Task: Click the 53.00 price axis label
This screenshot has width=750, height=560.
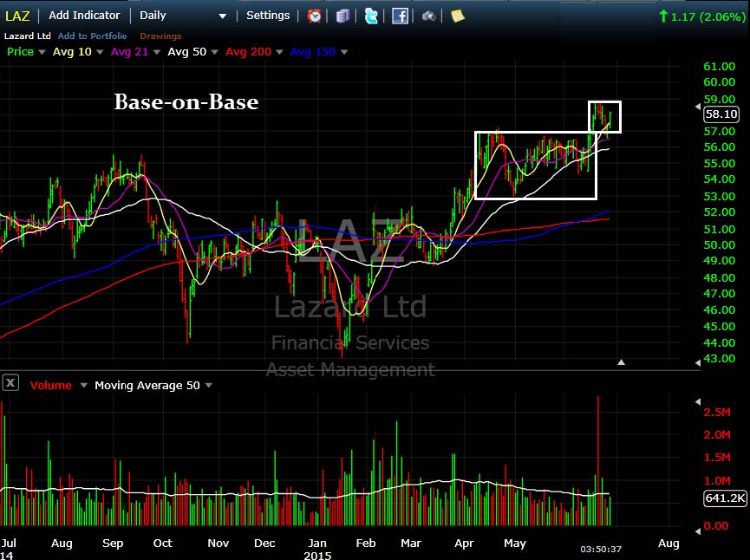Action: tap(719, 196)
